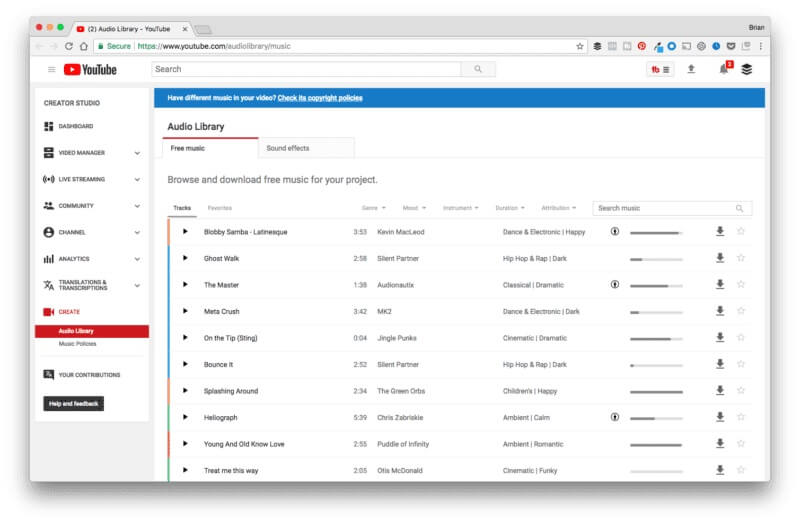Play Young And Old Know Love track

[x=185, y=444]
